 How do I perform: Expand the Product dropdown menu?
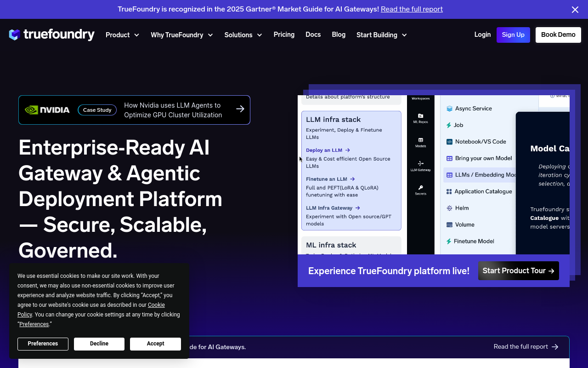tap(122, 35)
